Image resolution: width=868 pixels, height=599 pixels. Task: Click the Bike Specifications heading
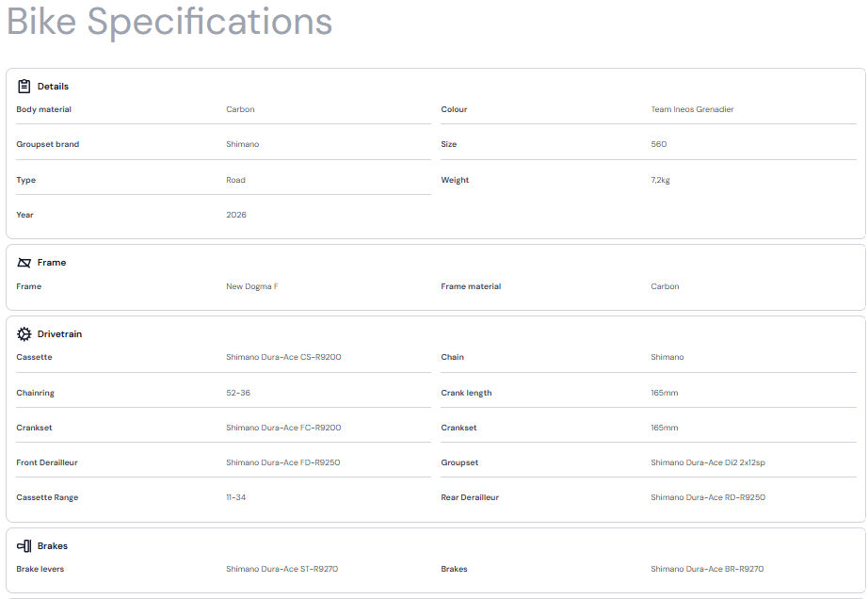click(x=169, y=23)
